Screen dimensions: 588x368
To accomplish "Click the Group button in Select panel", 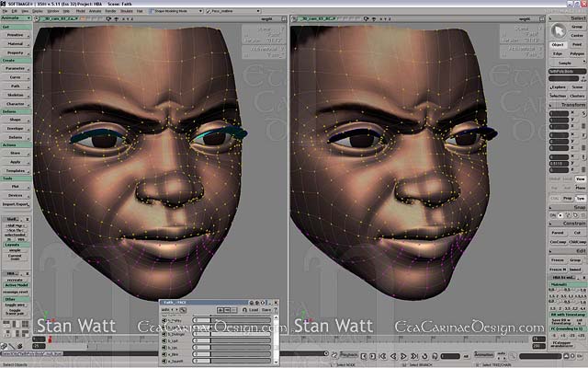I will (x=576, y=28).
